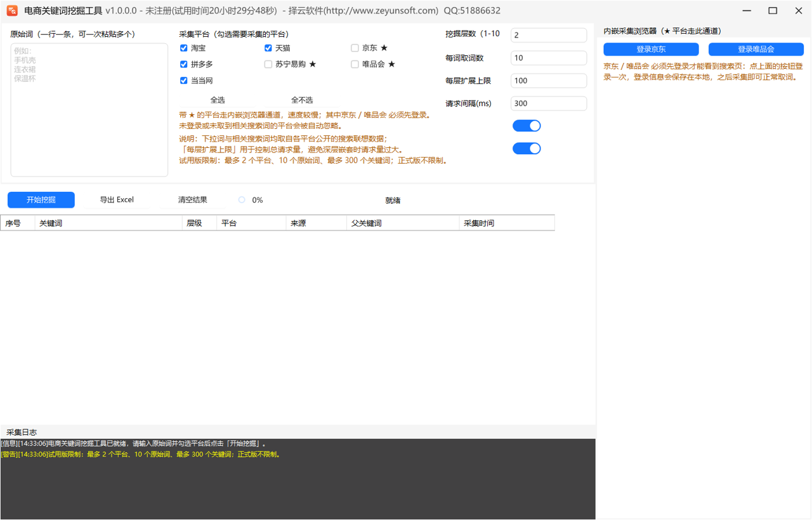Viewport: 812px width, 520px height.
Task: Click the 0% progress value
Action: tap(258, 200)
